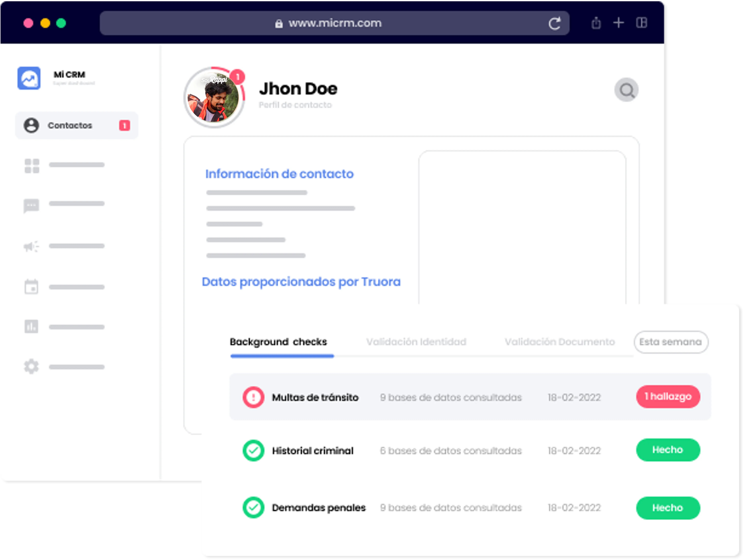Open a new tab with plus icon

pyautogui.click(x=619, y=23)
